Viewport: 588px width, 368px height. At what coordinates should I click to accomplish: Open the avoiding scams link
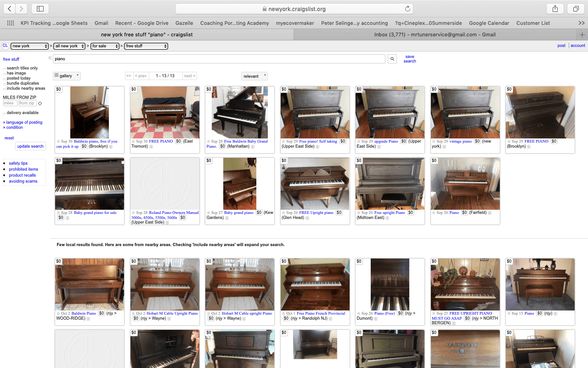pos(23,181)
